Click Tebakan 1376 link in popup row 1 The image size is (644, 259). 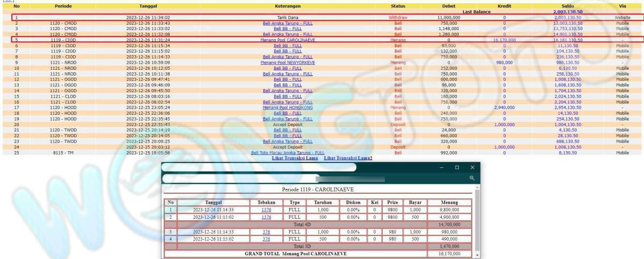click(x=266, y=210)
